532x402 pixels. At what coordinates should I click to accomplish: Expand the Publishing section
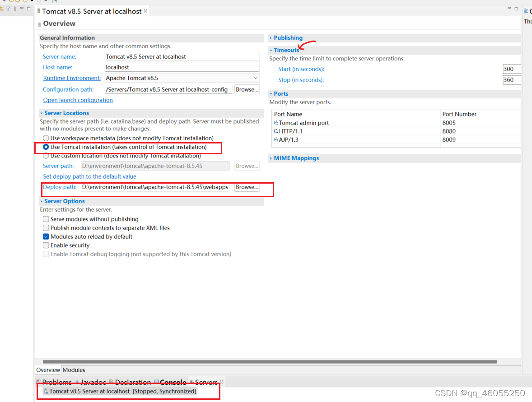click(271, 38)
